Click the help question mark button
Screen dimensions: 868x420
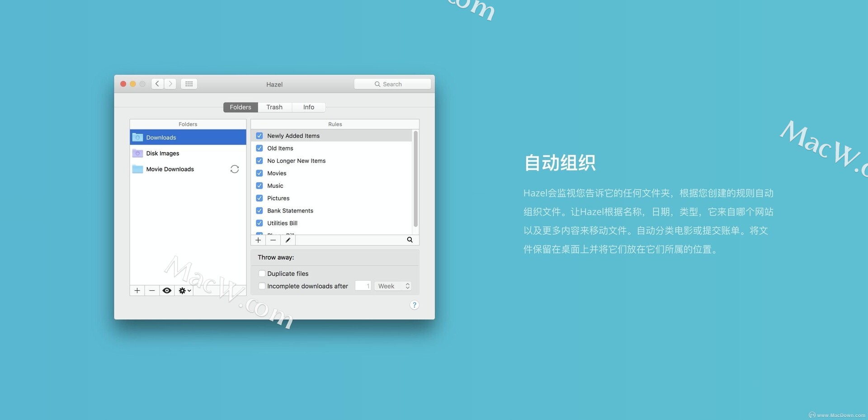[414, 305]
